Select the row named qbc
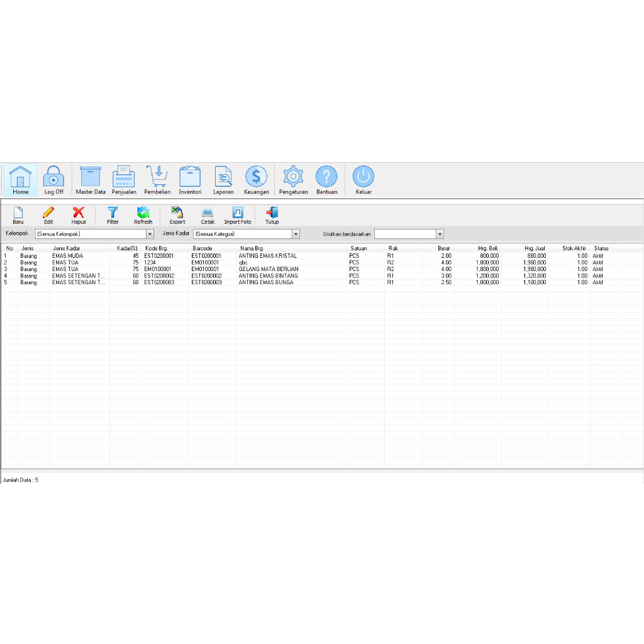 point(322,262)
